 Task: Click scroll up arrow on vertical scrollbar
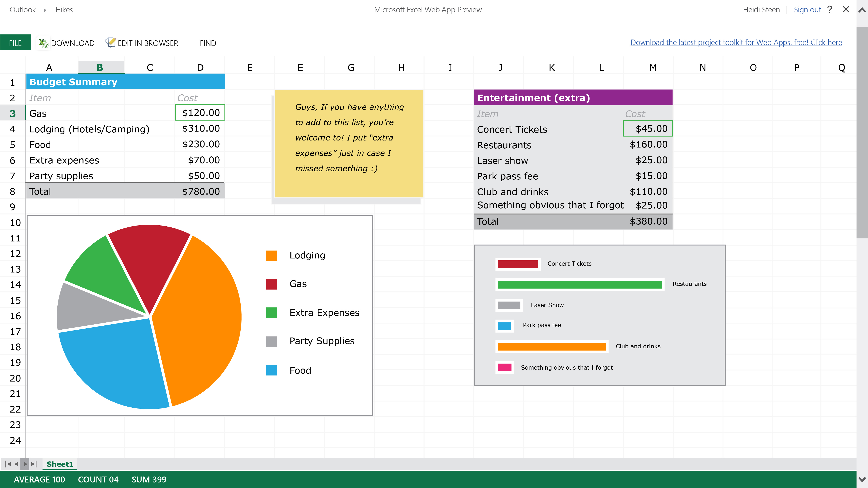tap(862, 10)
